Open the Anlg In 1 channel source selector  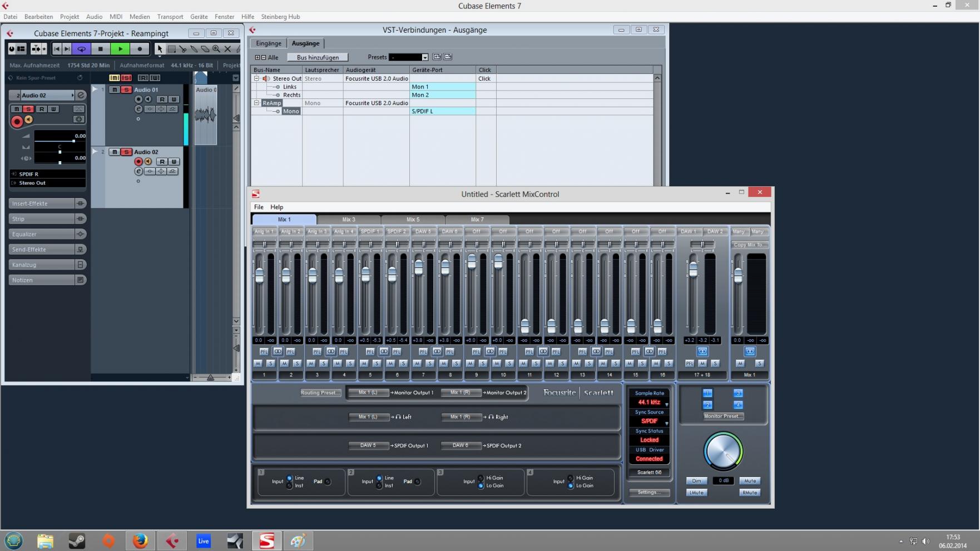[x=264, y=231]
